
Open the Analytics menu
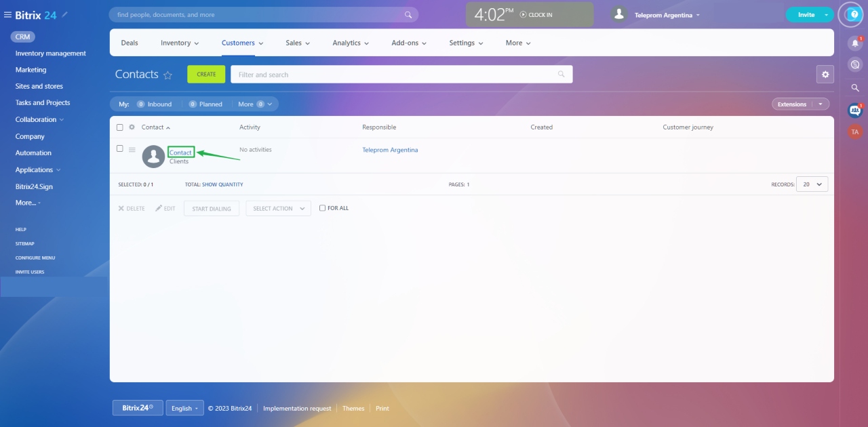click(x=350, y=43)
